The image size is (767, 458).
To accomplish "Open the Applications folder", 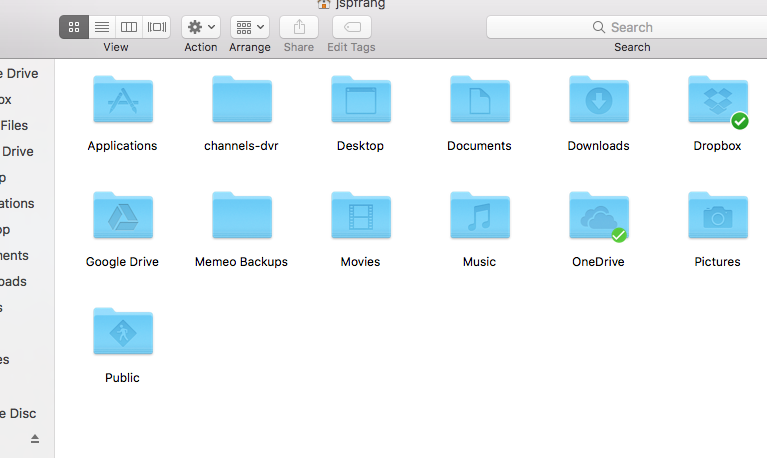I will pos(122,101).
